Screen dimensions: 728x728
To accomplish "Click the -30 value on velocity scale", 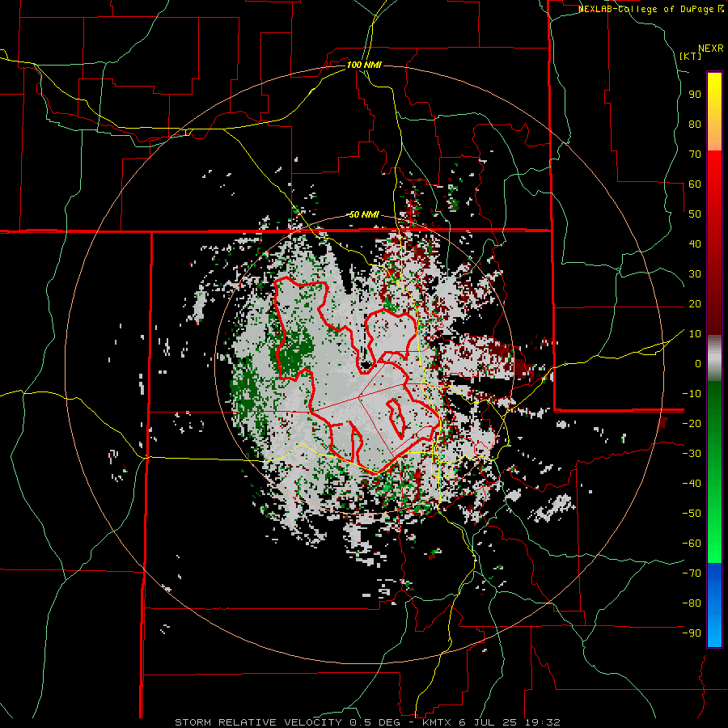I will (x=692, y=454).
